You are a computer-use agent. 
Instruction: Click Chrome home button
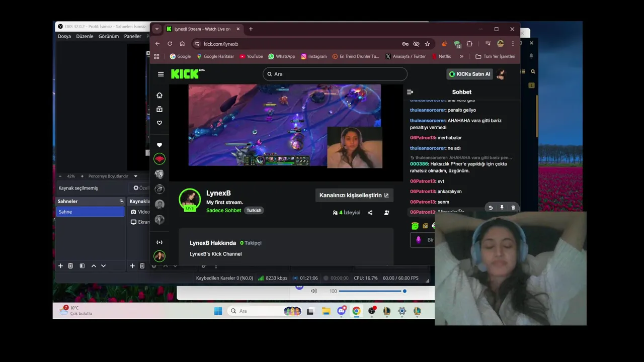tap(182, 44)
